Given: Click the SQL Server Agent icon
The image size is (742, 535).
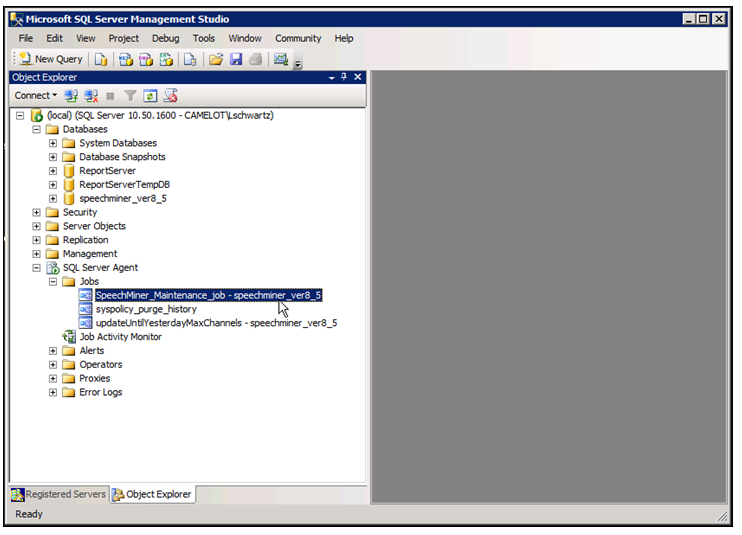Looking at the screenshot, I should (x=53, y=268).
